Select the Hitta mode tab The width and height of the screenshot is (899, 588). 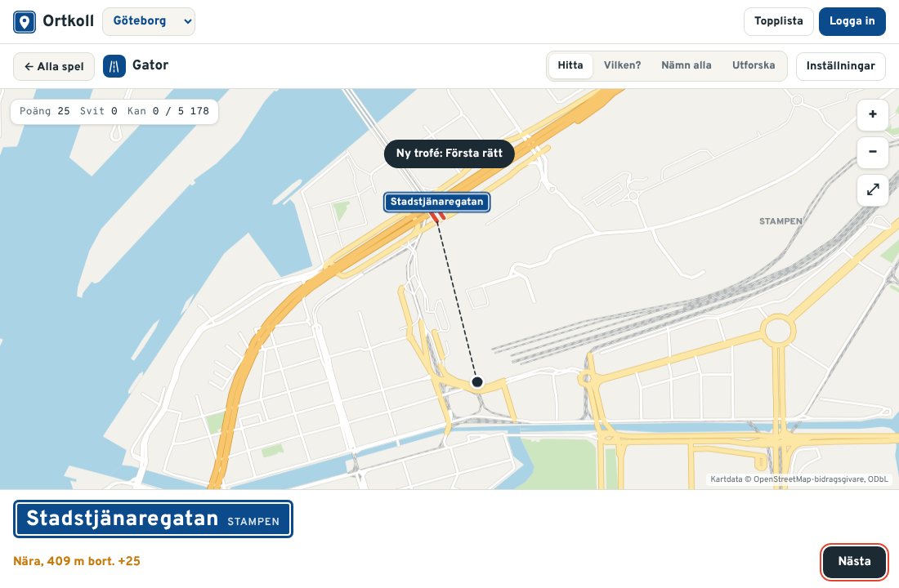click(570, 65)
